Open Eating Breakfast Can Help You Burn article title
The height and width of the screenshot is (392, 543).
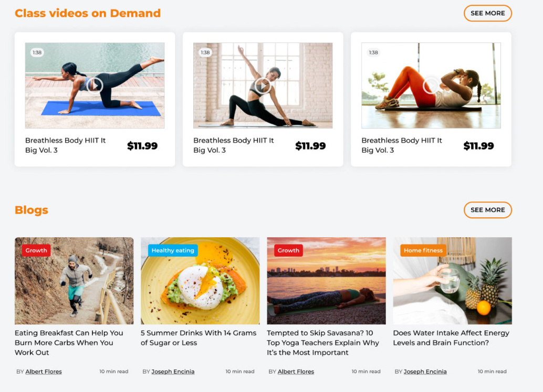click(69, 343)
